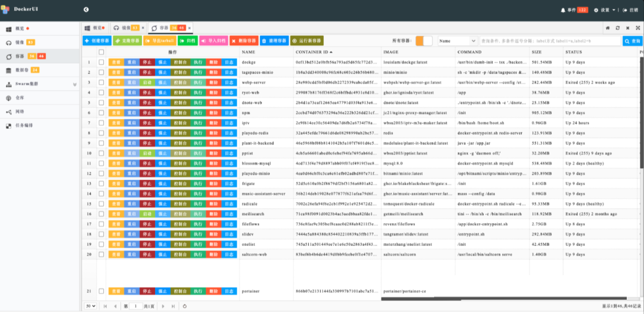The height and width of the screenshot is (314, 644).
Task: Open 网络 in the sidebar
Action: point(40,112)
